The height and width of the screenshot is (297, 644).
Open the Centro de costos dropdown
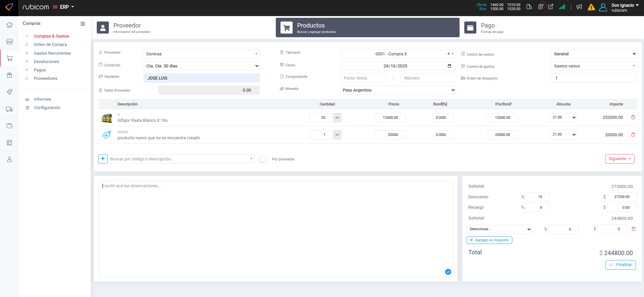coord(594,54)
